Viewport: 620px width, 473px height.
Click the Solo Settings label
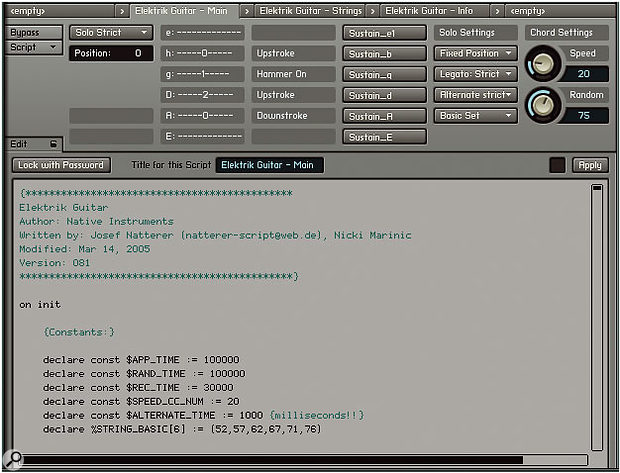pos(475,32)
